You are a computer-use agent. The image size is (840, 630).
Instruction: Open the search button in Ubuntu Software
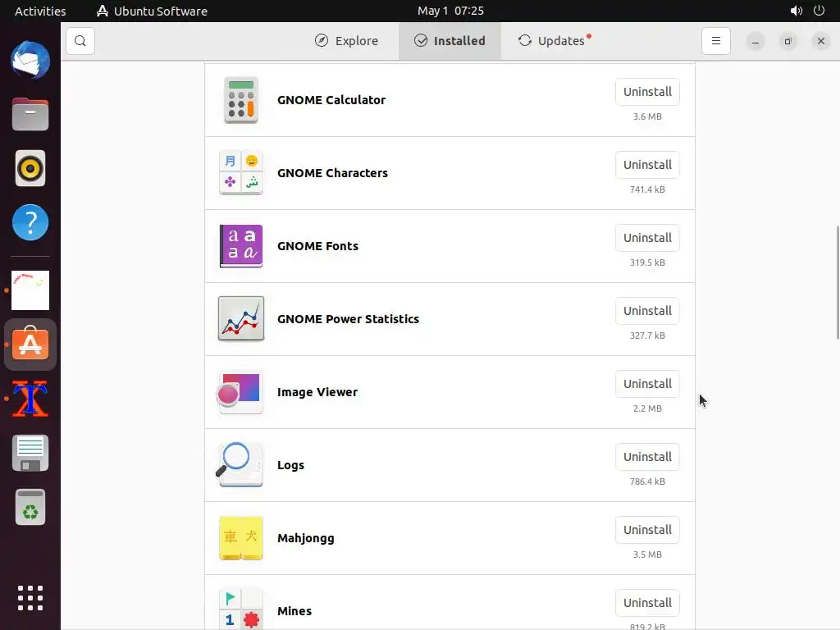click(80, 41)
